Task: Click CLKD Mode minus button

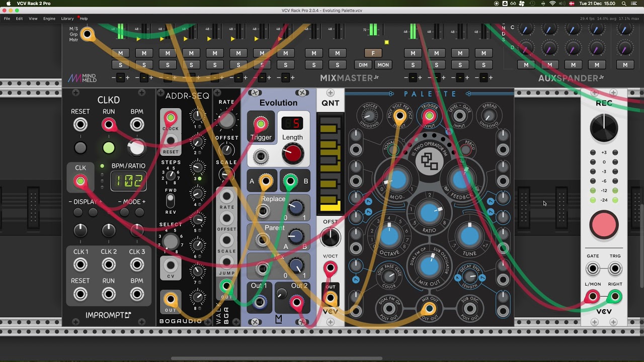Action: coord(124,213)
